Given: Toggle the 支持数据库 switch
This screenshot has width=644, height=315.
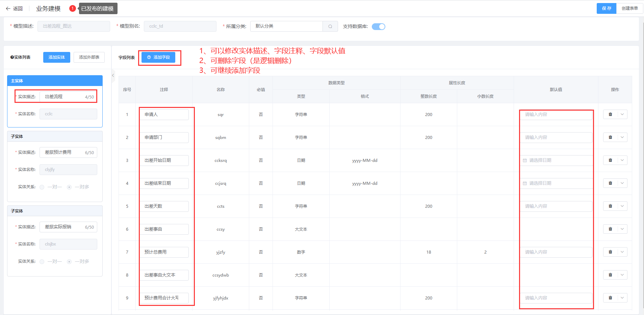Looking at the screenshot, I should [x=378, y=27].
